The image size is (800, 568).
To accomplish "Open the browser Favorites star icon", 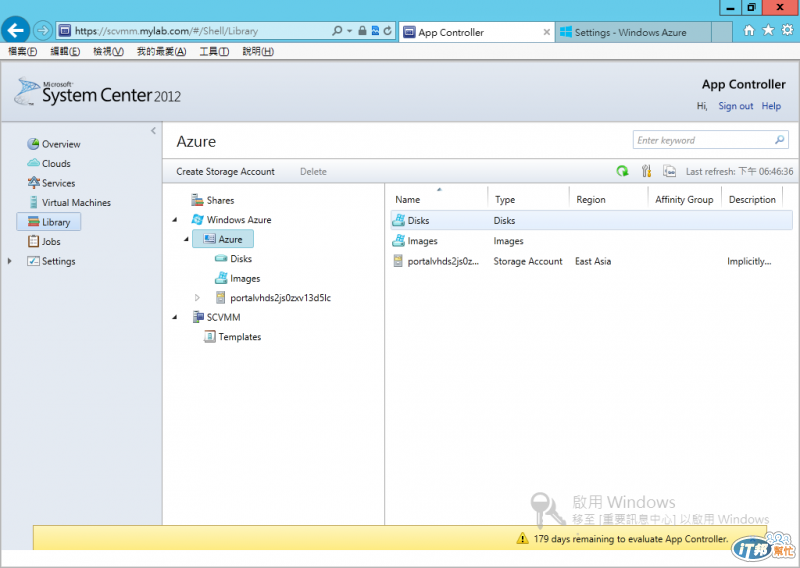I will click(768, 31).
